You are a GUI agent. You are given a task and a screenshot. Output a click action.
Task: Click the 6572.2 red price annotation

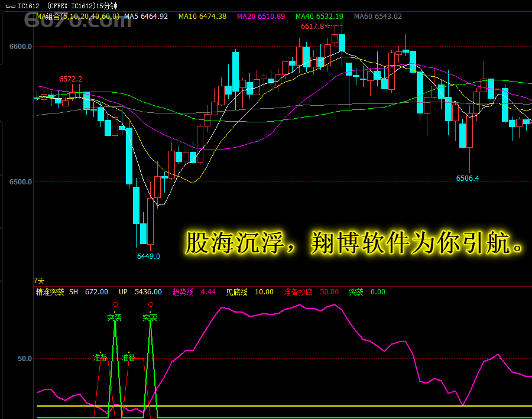(x=70, y=79)
